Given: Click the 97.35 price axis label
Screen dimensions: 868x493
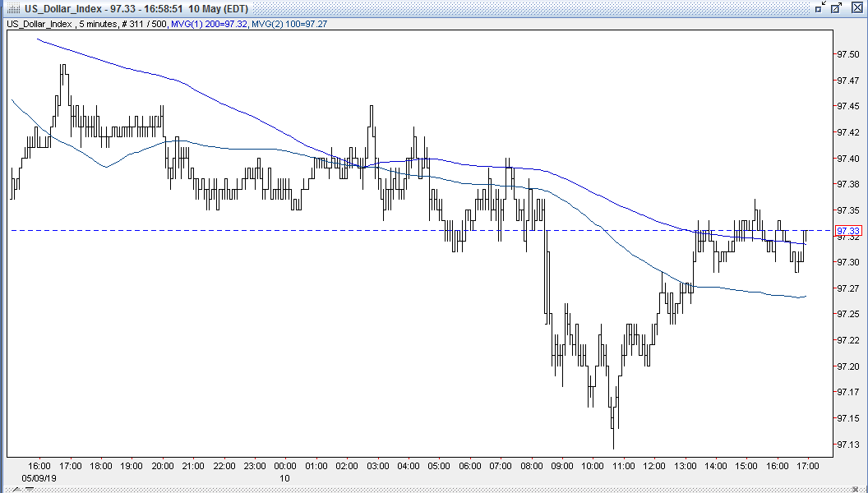Looking at the screenshot, I should (848, 210).
